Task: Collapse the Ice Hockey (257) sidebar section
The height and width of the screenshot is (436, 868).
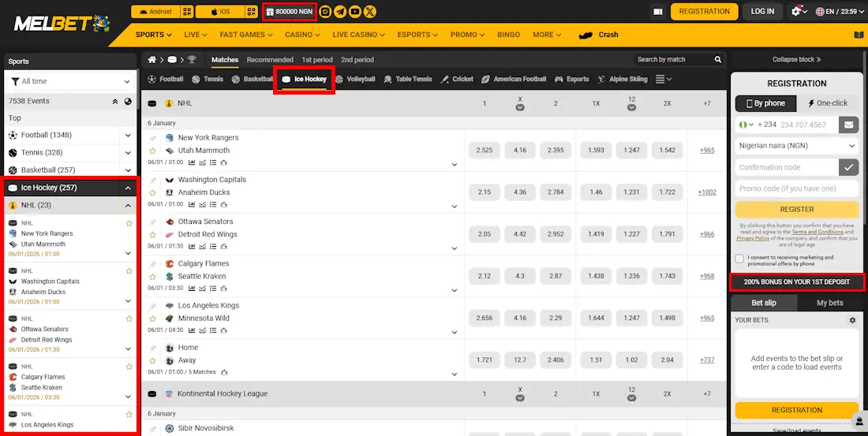Action: (128, 188)
